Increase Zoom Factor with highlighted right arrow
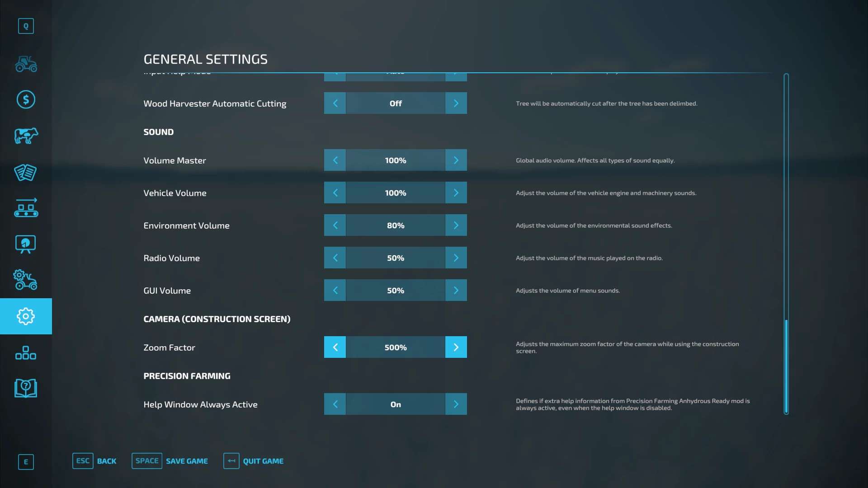 (x=456, y=347)
